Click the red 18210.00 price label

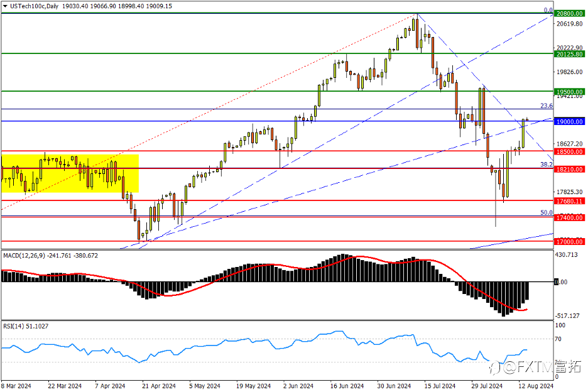point(569,169)
